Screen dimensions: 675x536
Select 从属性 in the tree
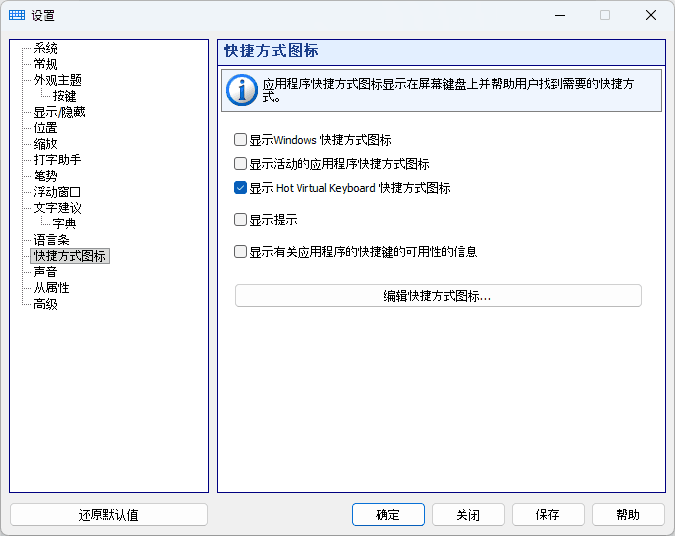coord(52,288)
